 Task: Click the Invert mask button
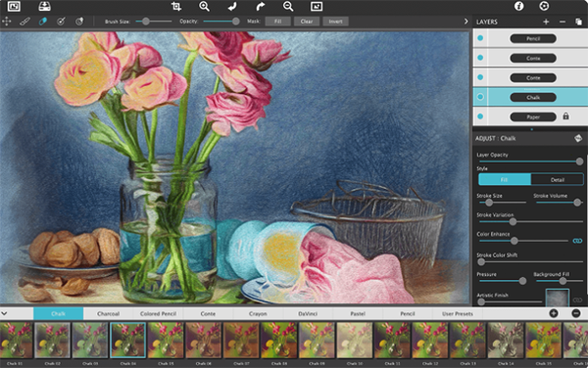[x=335, y=22]
